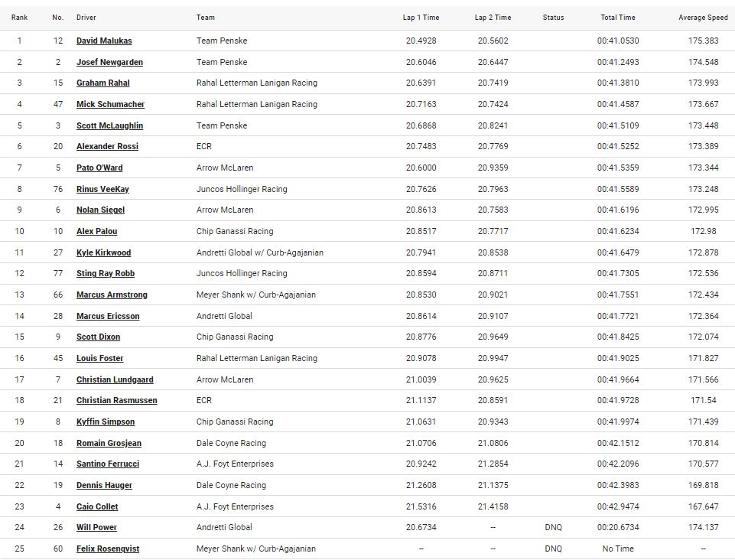Screen dimensions: 735x560
Task: Click the Average Speed column header
Action: click(x=703, y=18)
